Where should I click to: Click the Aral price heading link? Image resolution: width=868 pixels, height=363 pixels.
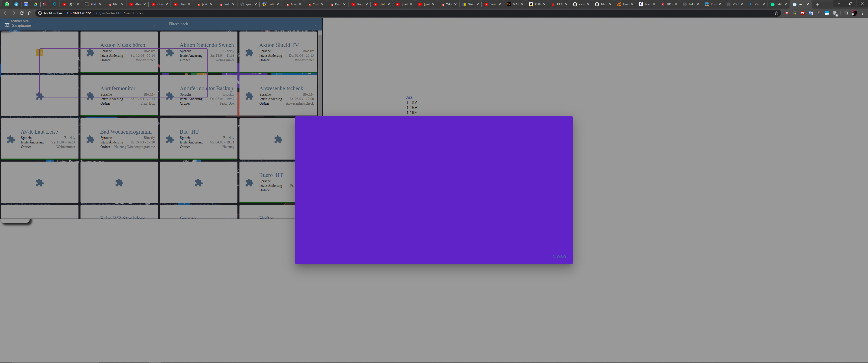pos(410,97)
